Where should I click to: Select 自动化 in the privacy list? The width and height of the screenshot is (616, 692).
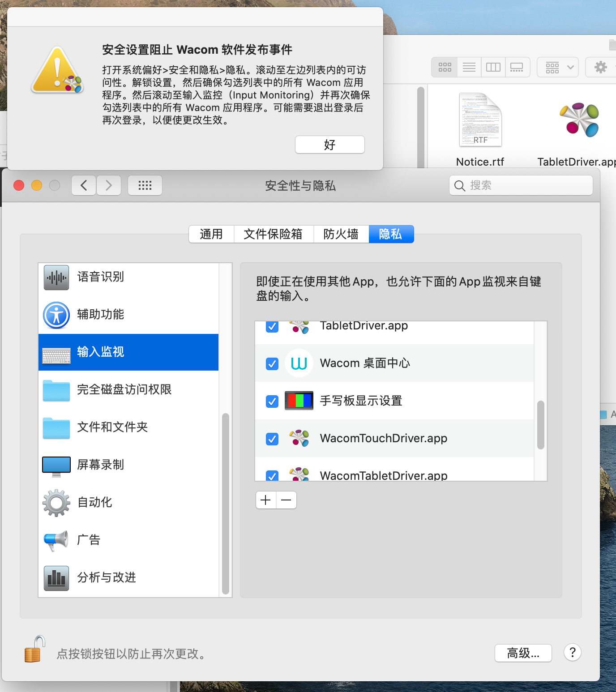coord(128,503)
